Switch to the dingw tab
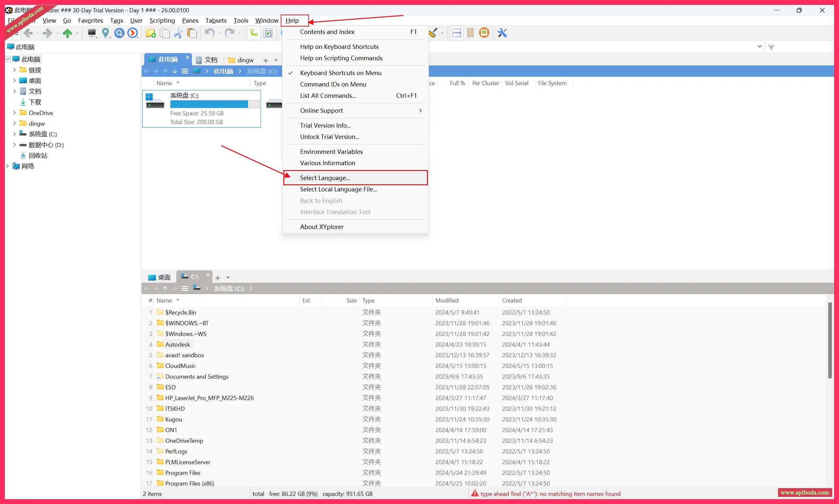This screenshot has height=504, width=839. pyautogui.click(x=241, y=60)
